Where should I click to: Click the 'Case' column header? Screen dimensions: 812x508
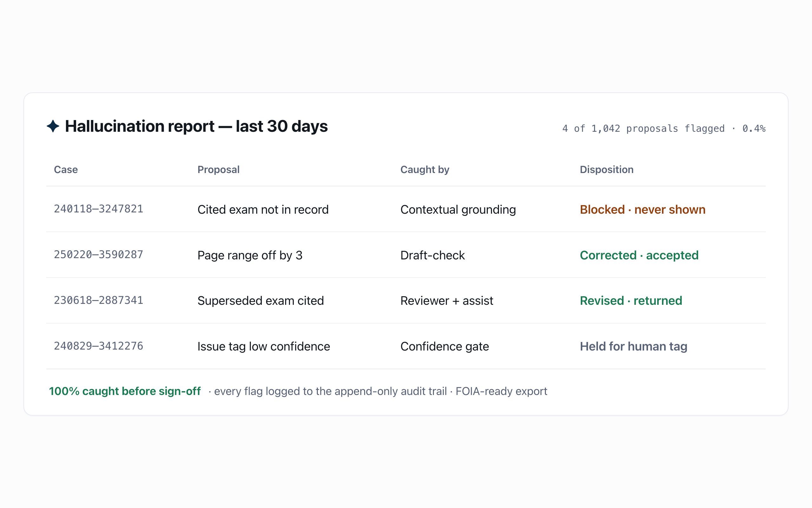pyautogui.click(x=66, y=169)
